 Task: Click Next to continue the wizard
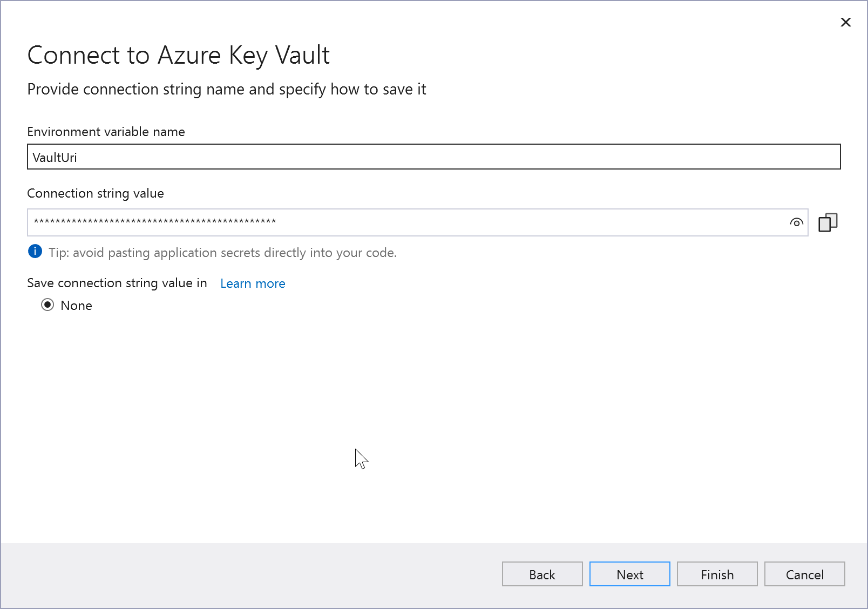(x=629, y=574)
